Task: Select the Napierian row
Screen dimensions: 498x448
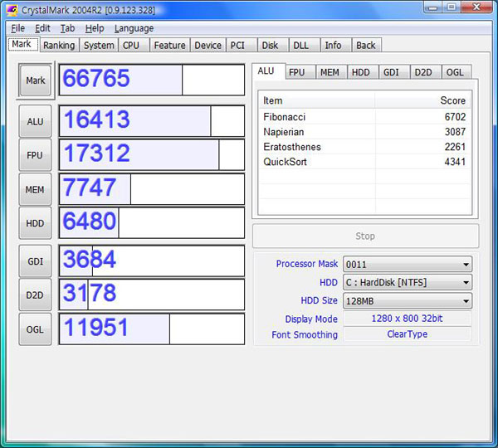Action: (x=364, y=132)
